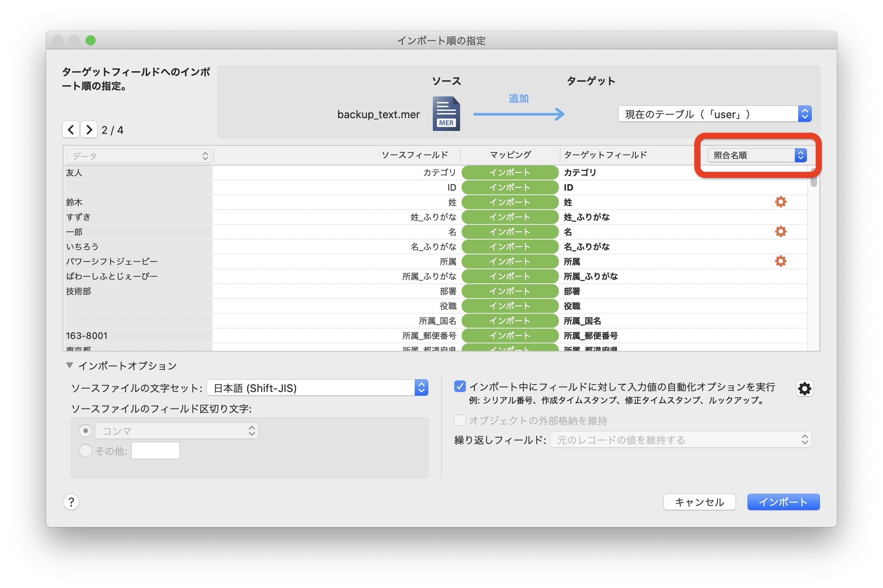Open the target table dropdown showing user
Viewport: 883px width, 588px height.
coord(715,114)
